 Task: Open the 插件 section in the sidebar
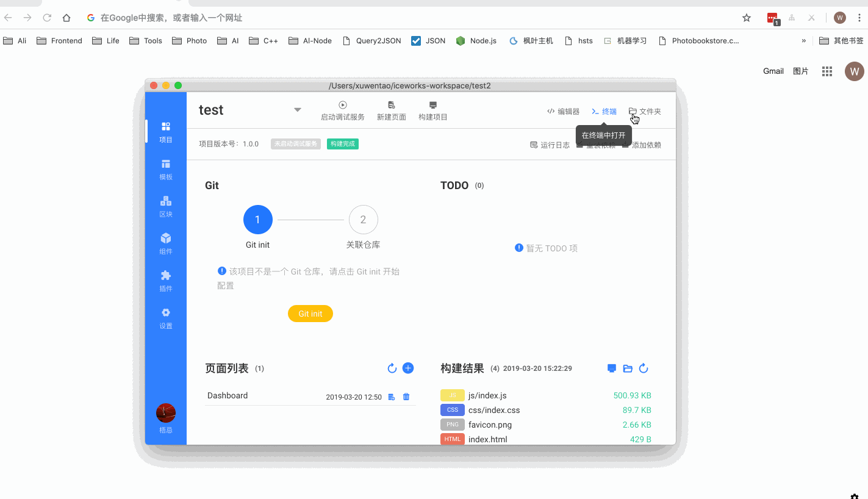coord(166,281)
